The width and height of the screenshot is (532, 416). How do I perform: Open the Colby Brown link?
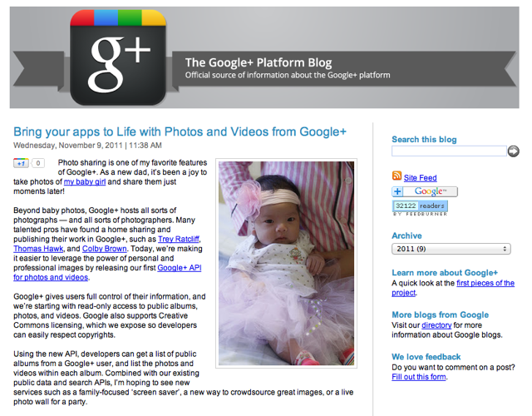tap(105, 249)
